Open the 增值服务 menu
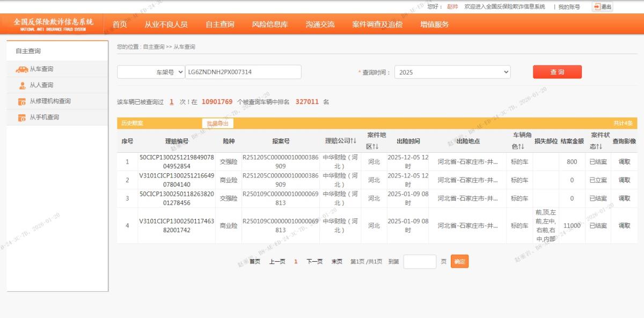This screenshot has height=318, width=644. point(435,24)
